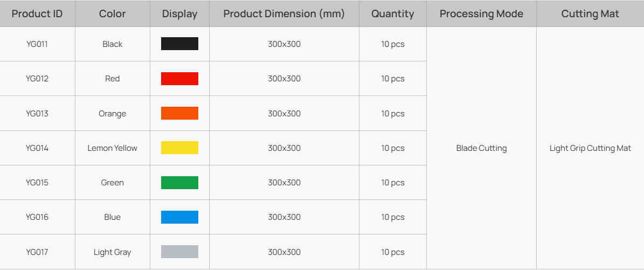Click the Product Dimension (mm) header
This screenshot has height=270, width=644.
[284, 14]
